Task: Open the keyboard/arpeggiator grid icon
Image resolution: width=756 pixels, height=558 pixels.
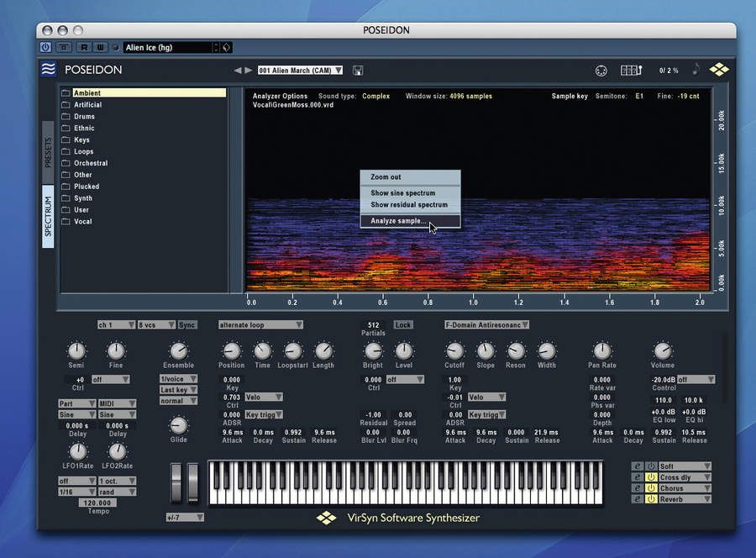Action: click(x=631, y=71)
